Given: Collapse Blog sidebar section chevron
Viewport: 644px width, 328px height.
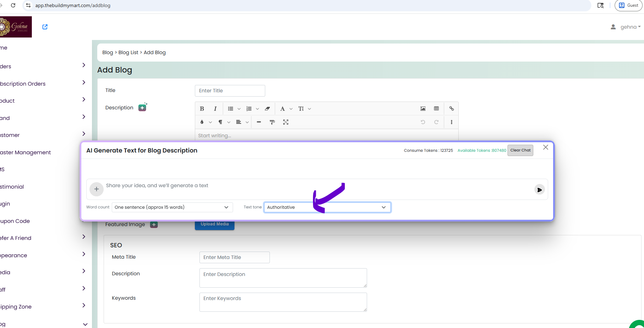Looking at the screenshot, I should 85,324.
